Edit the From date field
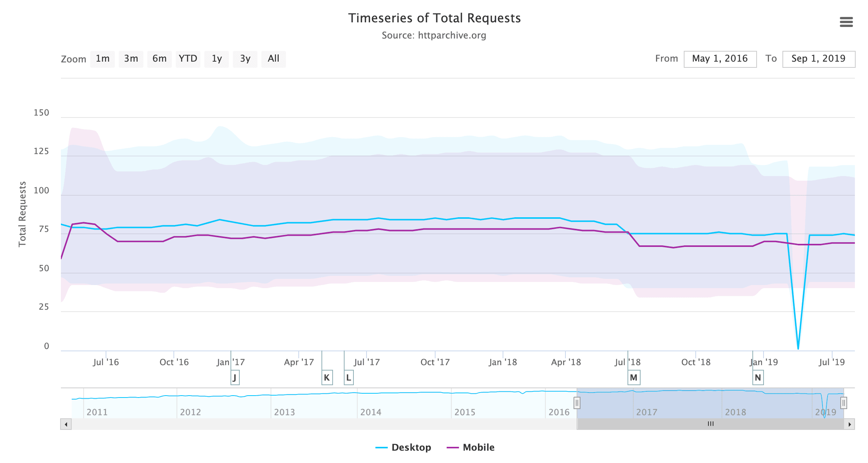The height and width of the screenshot is (463, 868). (720, 59)
